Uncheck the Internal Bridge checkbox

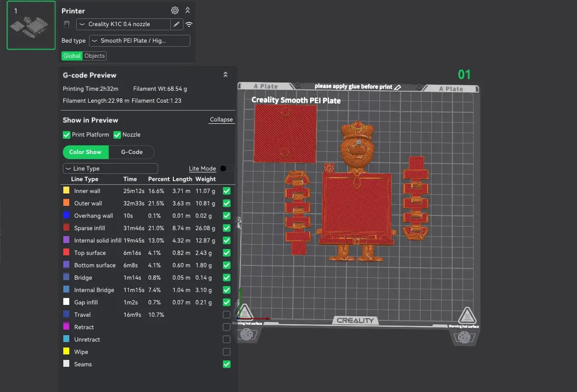227,290
